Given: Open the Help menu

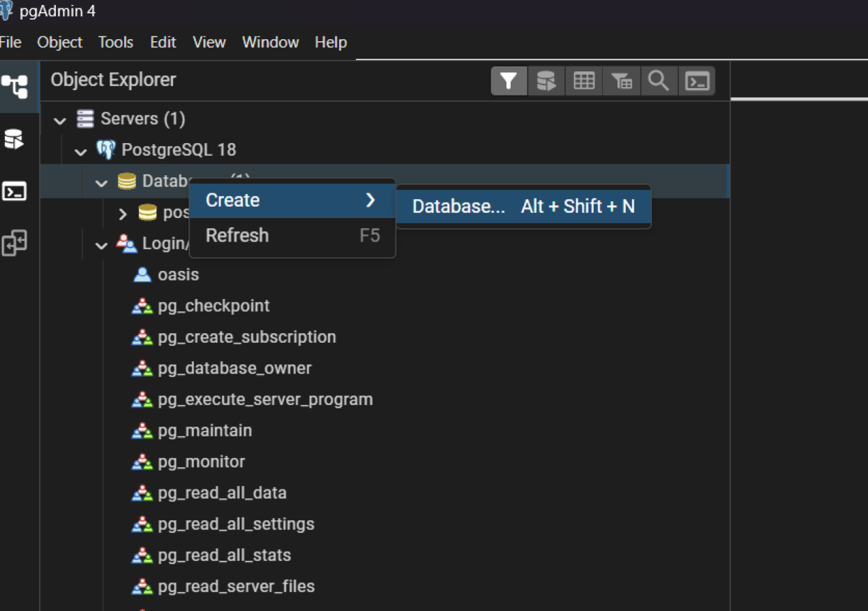Looking at the screenshot, I should click(x=331, y=43).
